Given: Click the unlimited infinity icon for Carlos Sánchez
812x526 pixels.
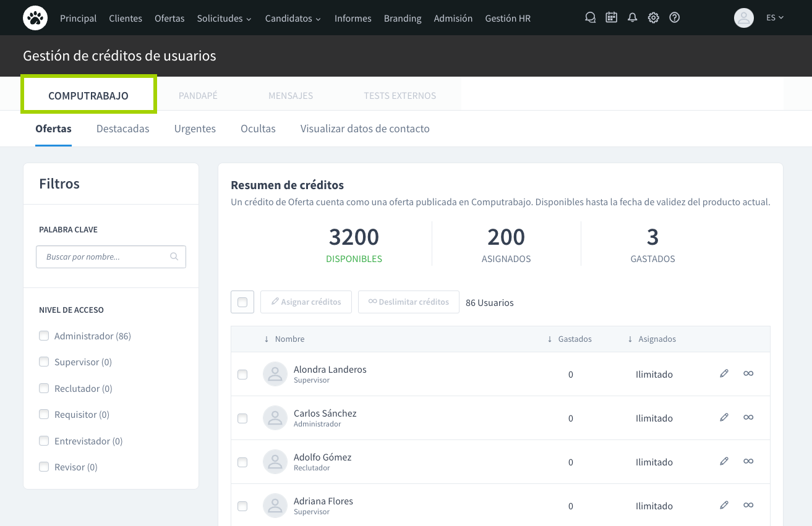Looking at the screenshot, I should click(748, 417).
